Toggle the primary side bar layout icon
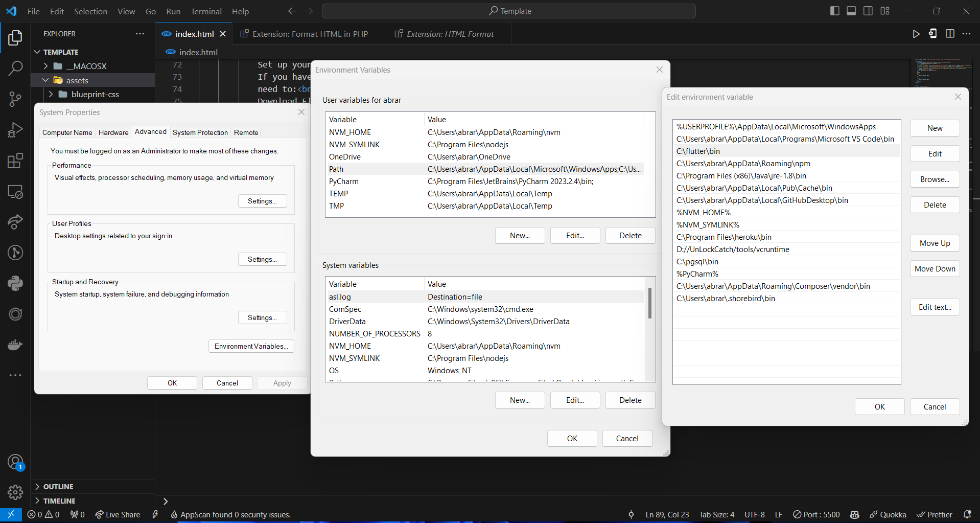980x523 pixels. tap(835, 11)
